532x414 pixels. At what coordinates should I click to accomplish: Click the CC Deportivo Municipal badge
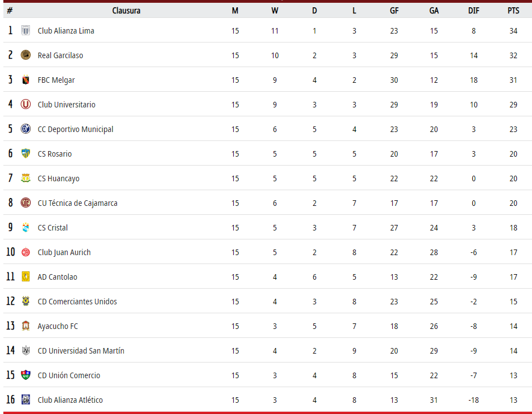[x=25, y=129]
